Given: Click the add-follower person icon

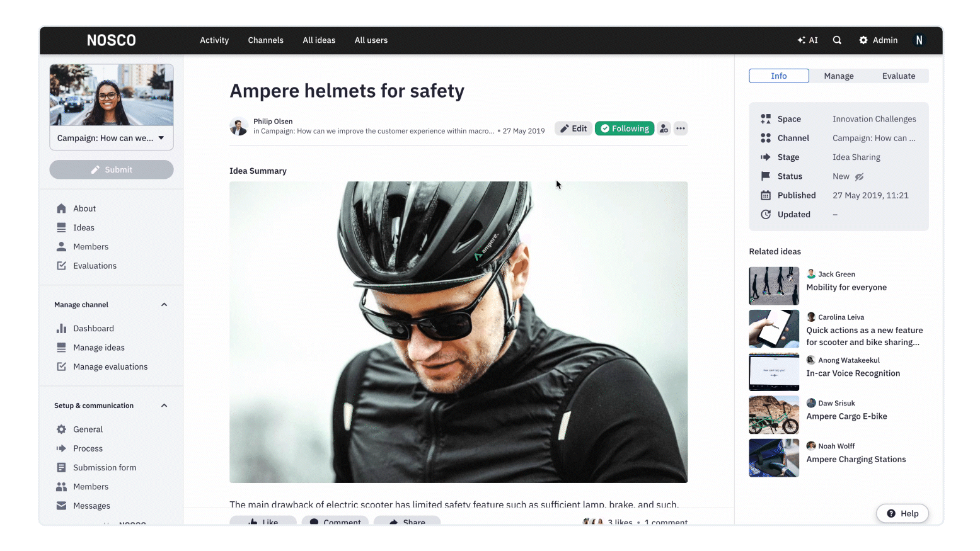Looking at the screenshot, I should (664, 128).
